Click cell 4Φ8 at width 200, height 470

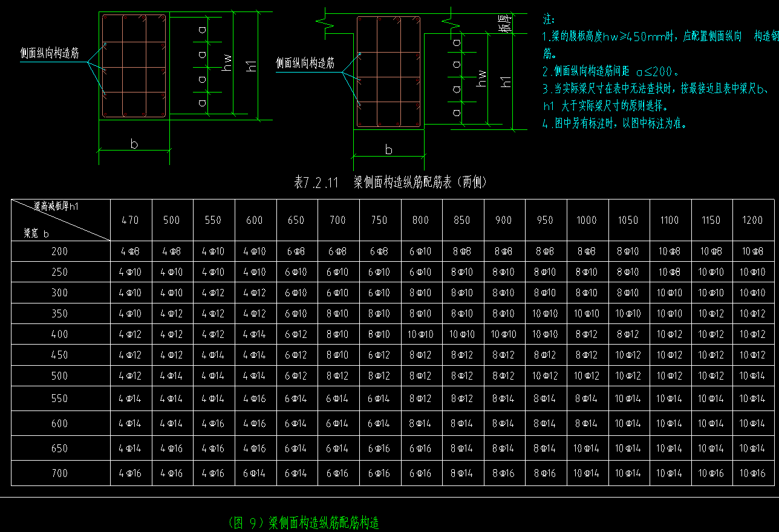click(x=130, y=251)
